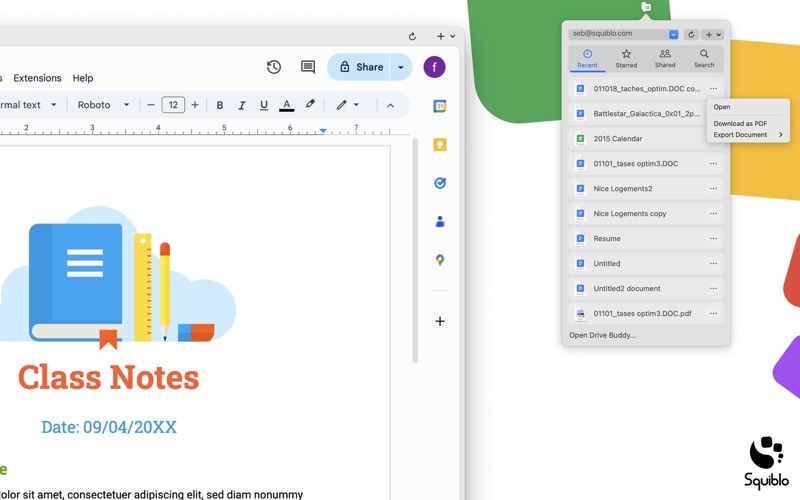This screenshot has width=800, height=500.
Task: Open version history clock icon
Action: pyautogui.click(x=274, y=67)
